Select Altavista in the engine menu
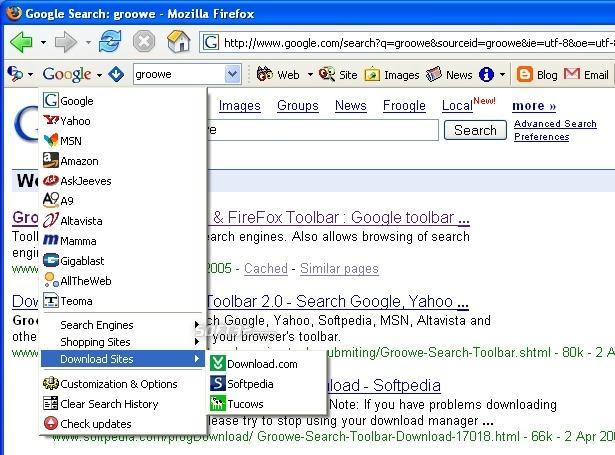 [x=123, y=220]
